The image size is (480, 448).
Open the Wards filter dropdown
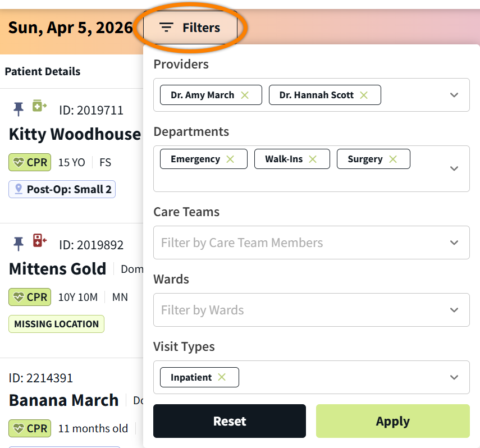(x=454, y=310)
